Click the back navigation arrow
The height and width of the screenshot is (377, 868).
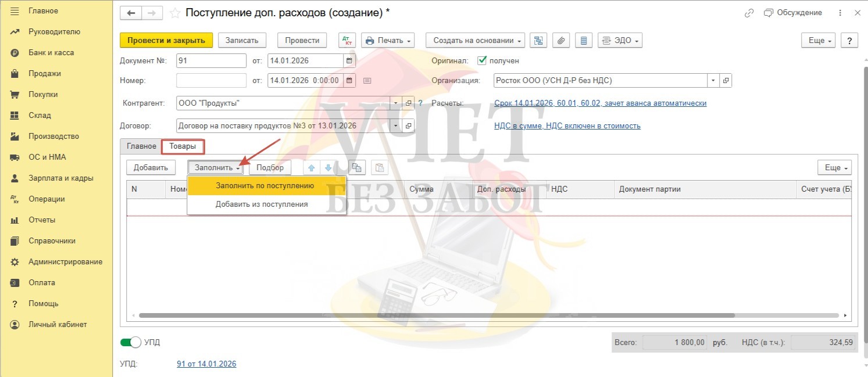[131, 13]
